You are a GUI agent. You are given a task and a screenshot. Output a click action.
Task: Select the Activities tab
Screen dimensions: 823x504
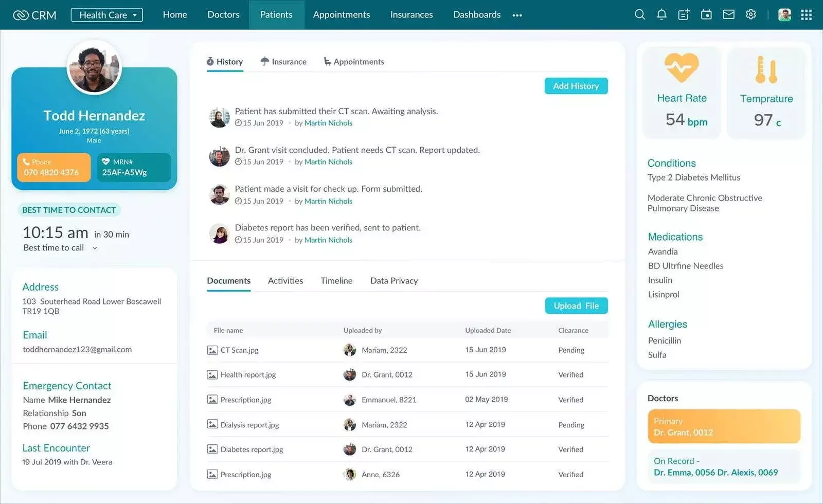tap(285, 281)
